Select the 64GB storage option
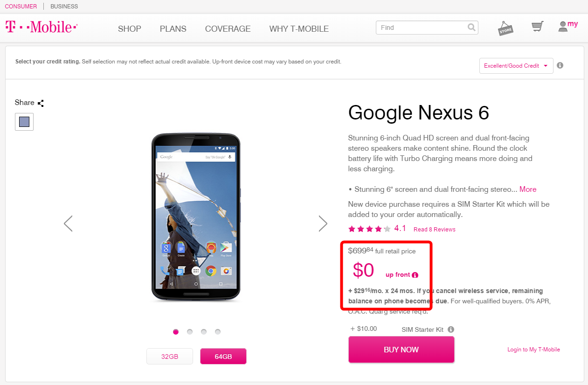Image resolution: width=588 pixels, height=385 pixels. (x=223, y=357)
